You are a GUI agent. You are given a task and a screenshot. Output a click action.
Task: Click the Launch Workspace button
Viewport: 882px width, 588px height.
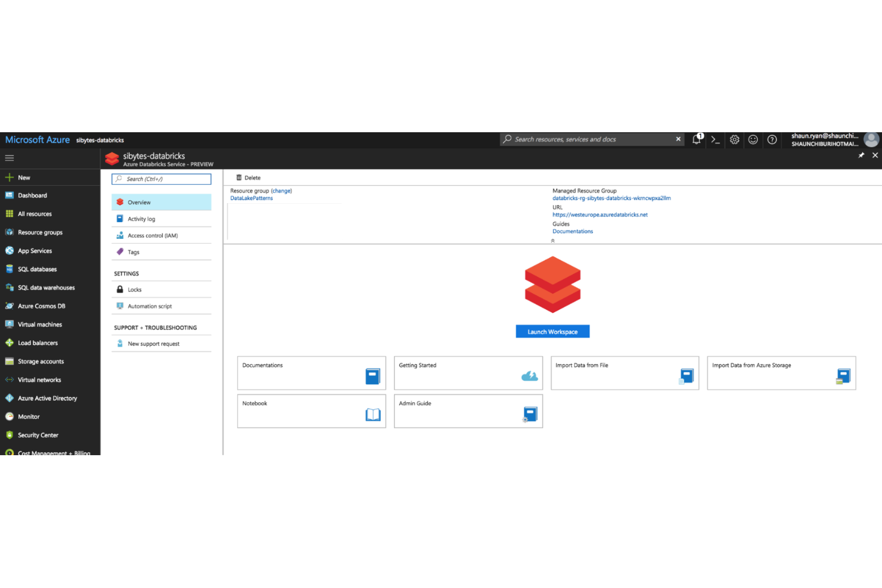(552, 331)
